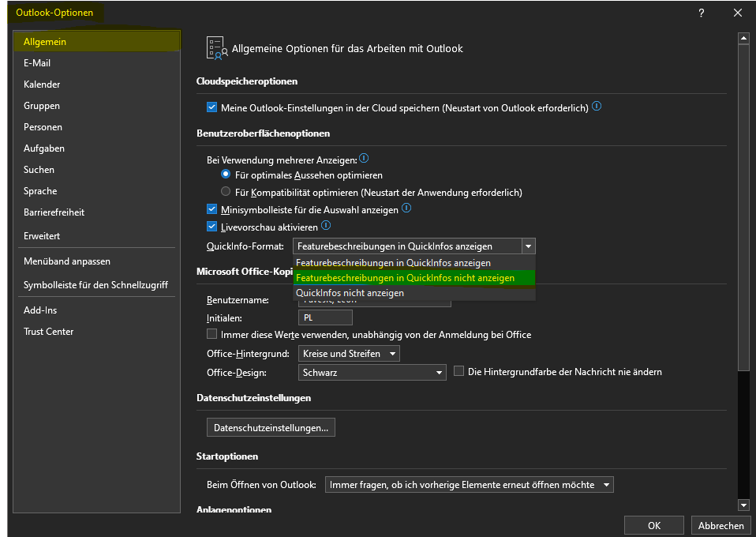This screenshot has width=756, height=537.
Task: Open 'Menüband anpassen' category
Action: [97, 261]
